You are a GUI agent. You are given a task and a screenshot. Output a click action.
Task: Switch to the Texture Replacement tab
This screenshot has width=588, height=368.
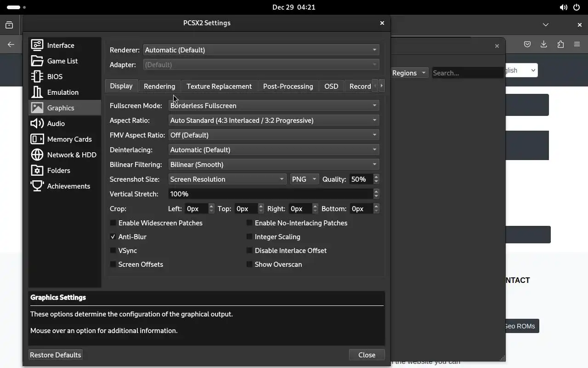(x=219, y=86)
